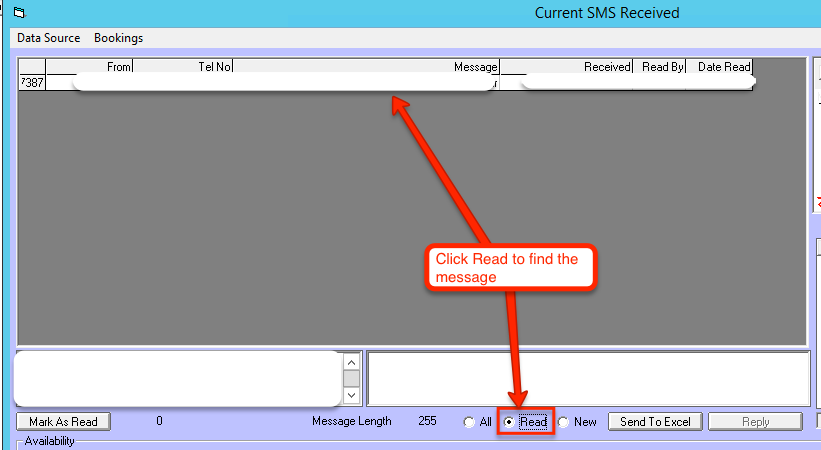Click the From column header
The height and width of the screenshot is (450, 821).
pyautogui.click(x=90, y=67)
